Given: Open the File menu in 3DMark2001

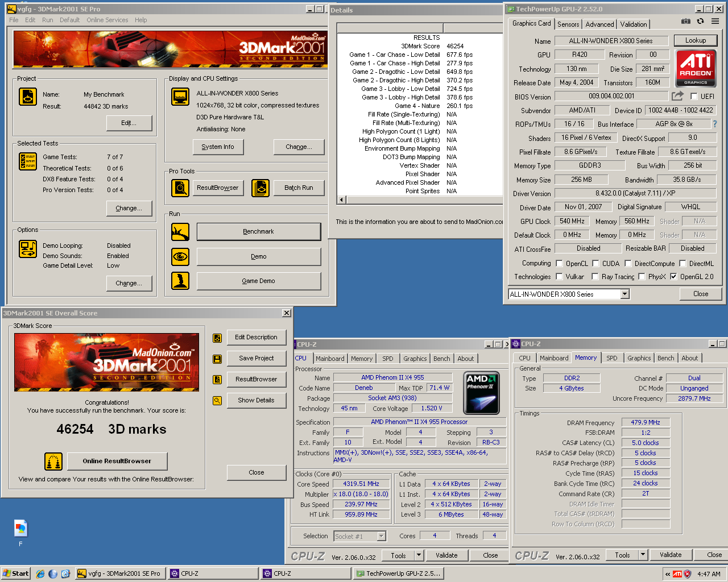Looking at the screenshot, I should coord(14,20).
